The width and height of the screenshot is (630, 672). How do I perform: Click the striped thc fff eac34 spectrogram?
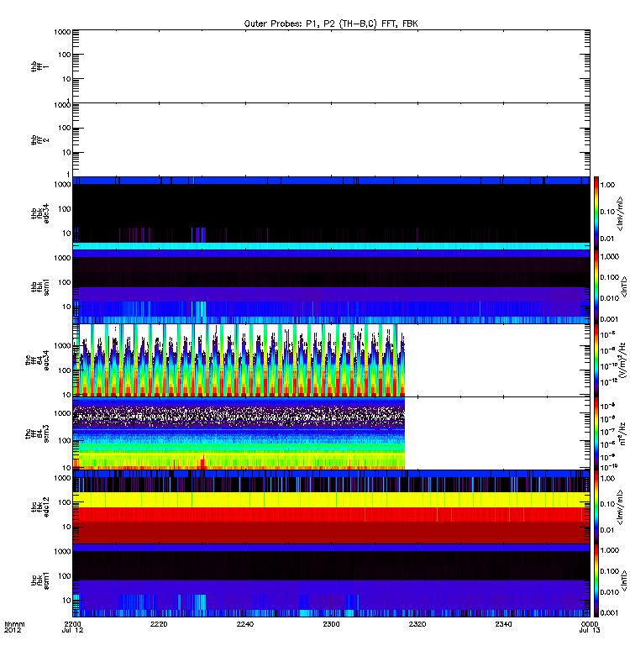click(x=239, y=360)
